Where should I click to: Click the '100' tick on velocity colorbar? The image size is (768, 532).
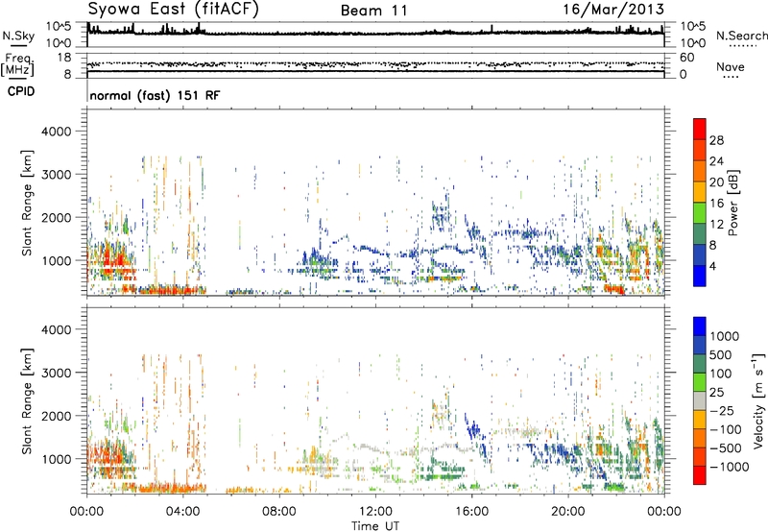tap(721, 374)
